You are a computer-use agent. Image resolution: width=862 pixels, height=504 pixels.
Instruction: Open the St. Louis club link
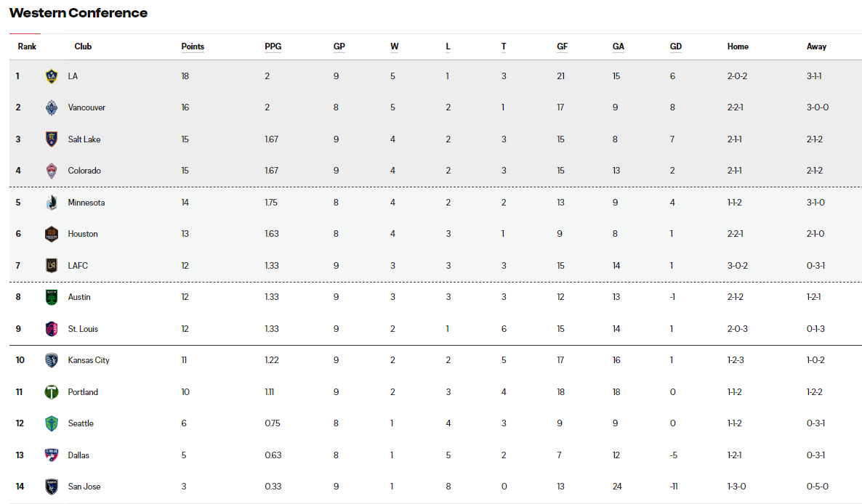[83, 329]
